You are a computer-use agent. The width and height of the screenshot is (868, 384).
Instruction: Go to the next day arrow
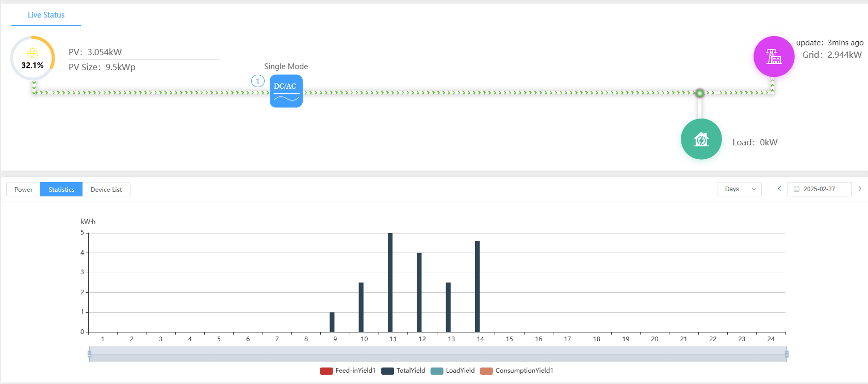tap(860, 189)
